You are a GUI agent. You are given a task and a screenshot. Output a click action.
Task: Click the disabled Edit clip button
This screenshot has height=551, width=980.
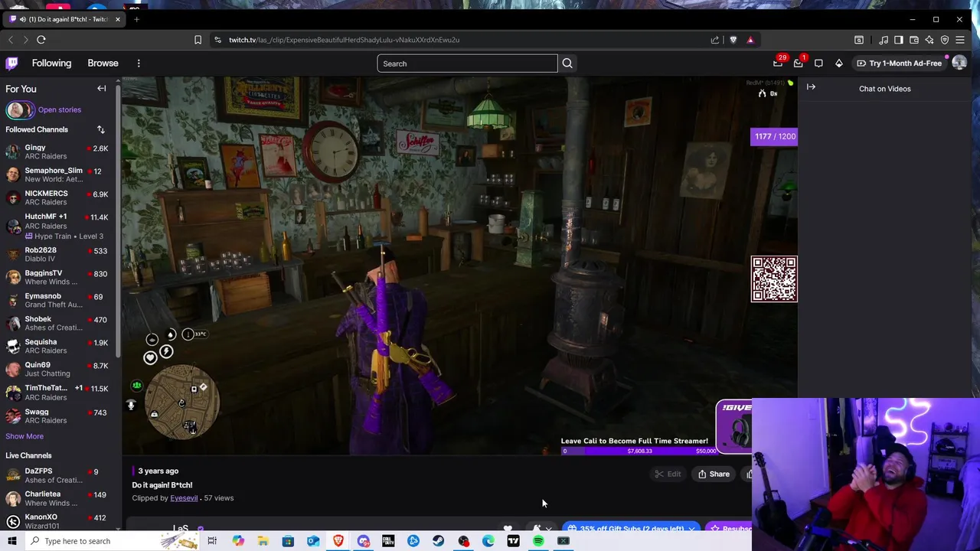point(668,474)
